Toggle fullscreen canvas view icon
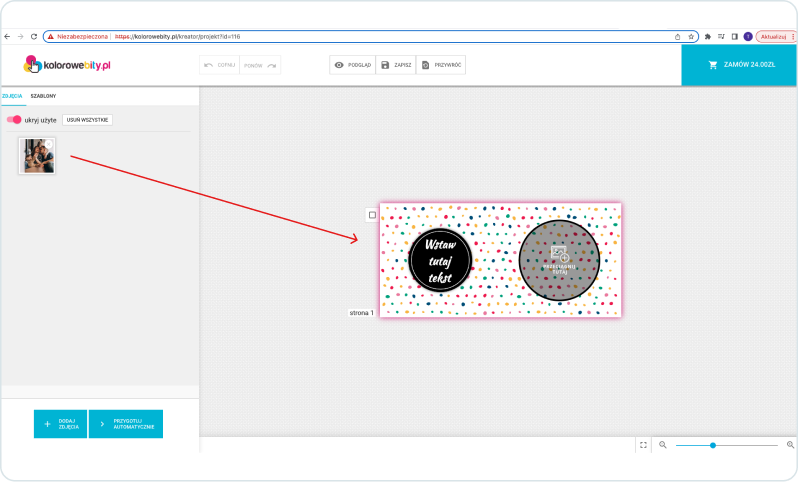The width and height of the screenshot is (798, 482). coord(643,445)
